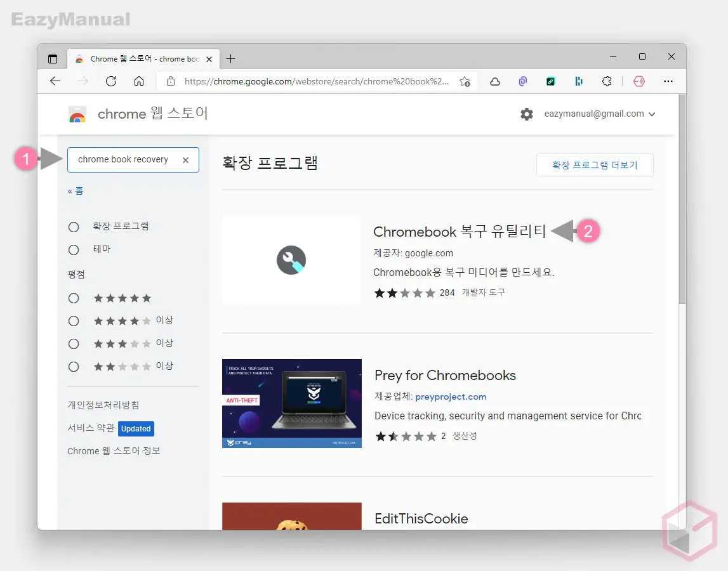Click the purple paperclip extension icon
Viewport: 728px width, 571px height.
tap(523, 82)
